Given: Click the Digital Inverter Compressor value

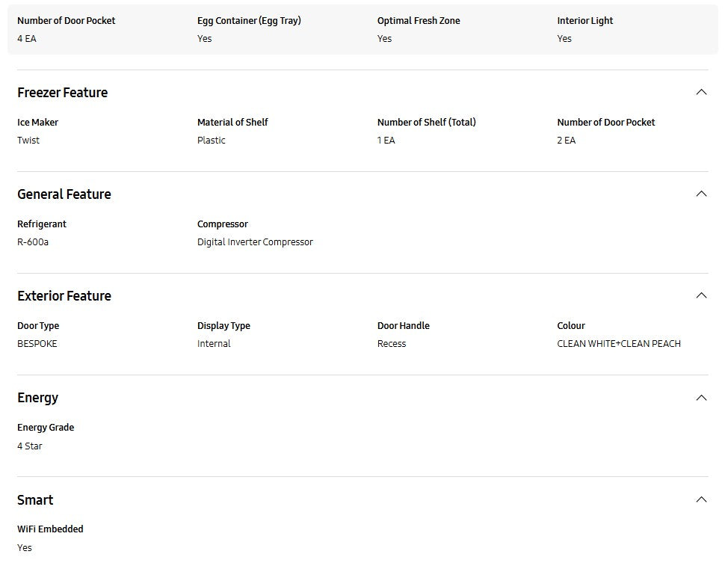Looking at the screenshot, I should coord(255,242).
